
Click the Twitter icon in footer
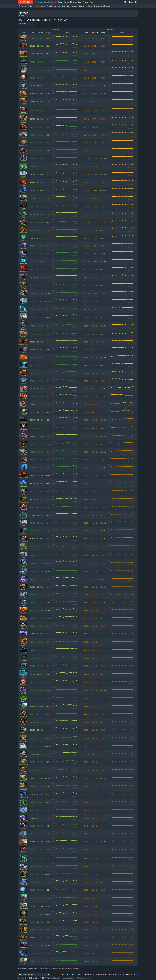click(134, 974)
